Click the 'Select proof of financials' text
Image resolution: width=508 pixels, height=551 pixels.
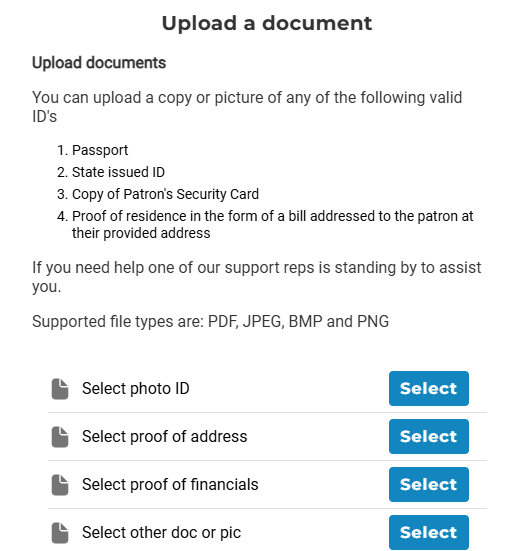170,485
